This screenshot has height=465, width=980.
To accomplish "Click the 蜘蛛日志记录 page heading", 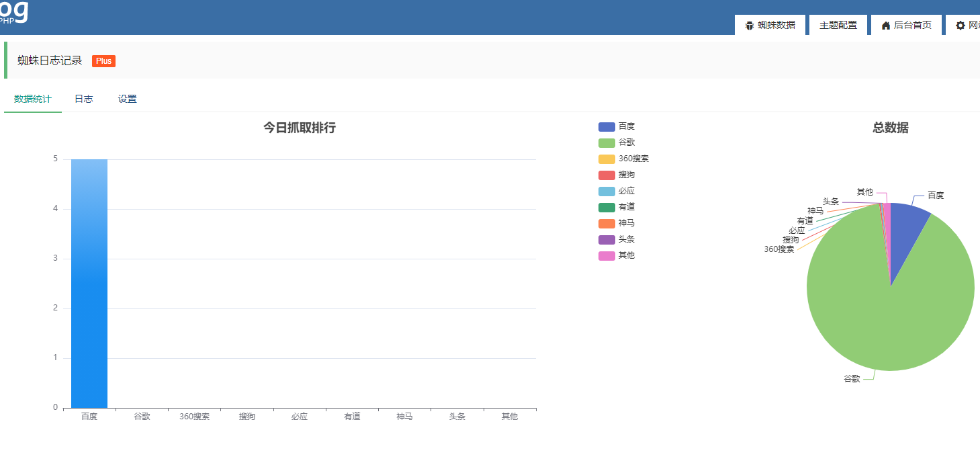I will [50, 60].
